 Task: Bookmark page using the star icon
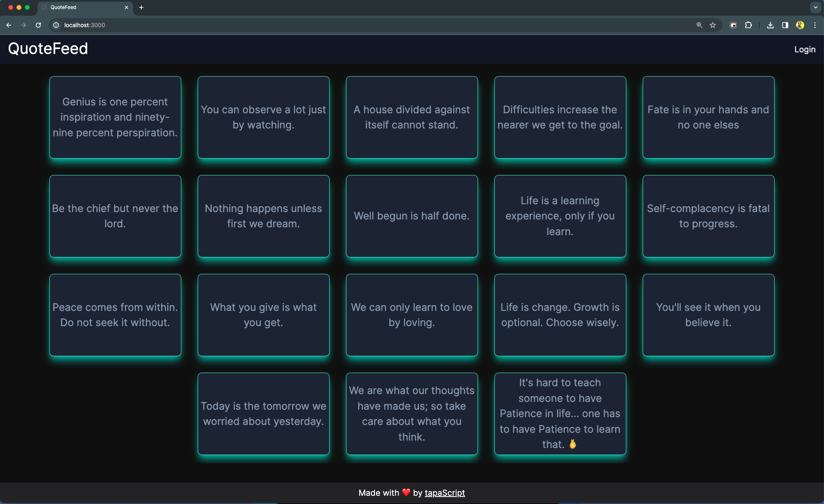[713, 25]
